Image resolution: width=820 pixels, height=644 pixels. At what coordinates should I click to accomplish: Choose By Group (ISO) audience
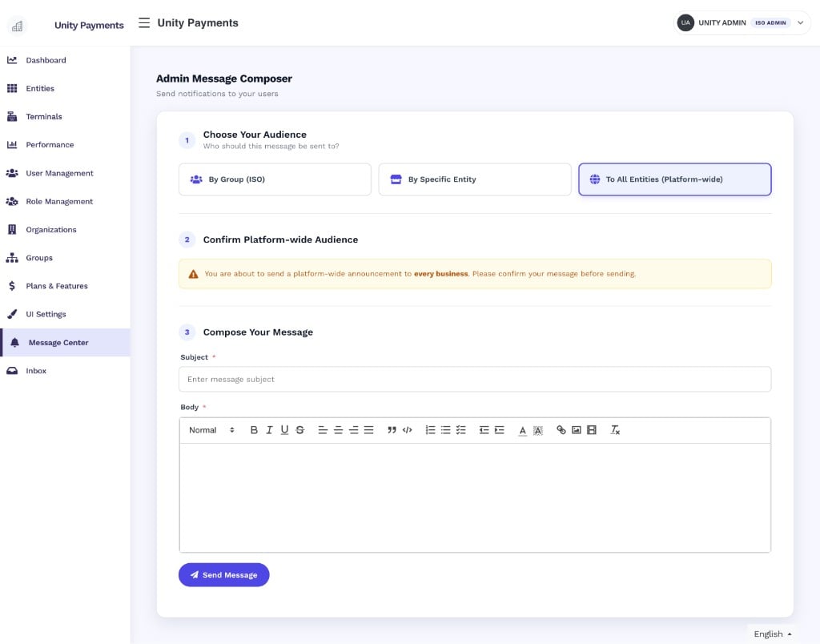click(275, 179)
